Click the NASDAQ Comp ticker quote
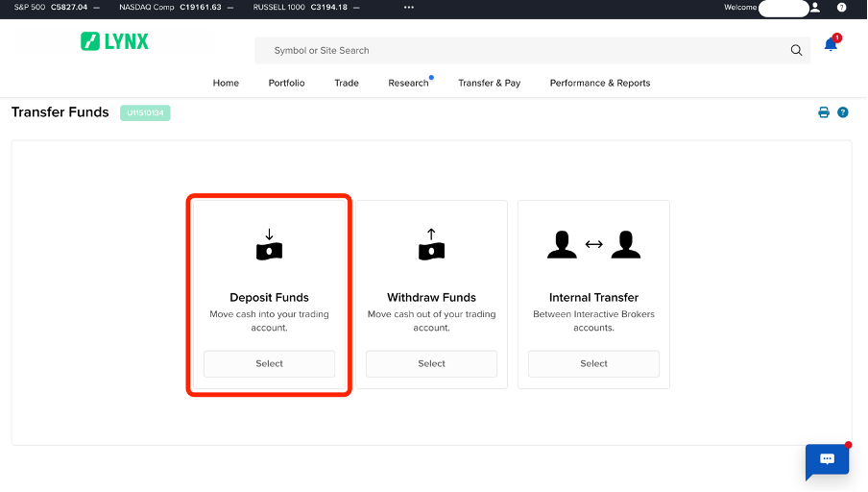 [176, 7]
